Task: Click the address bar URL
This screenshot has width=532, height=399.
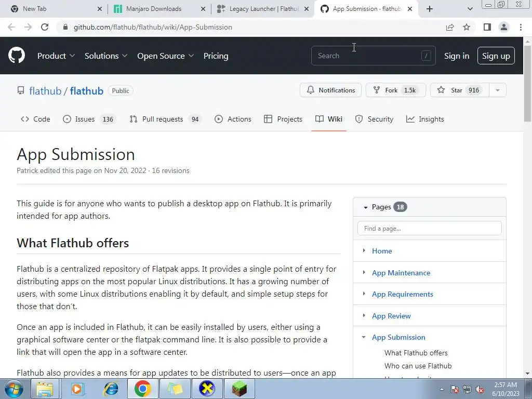Action: pyautogui.click(x=153, y=27)
